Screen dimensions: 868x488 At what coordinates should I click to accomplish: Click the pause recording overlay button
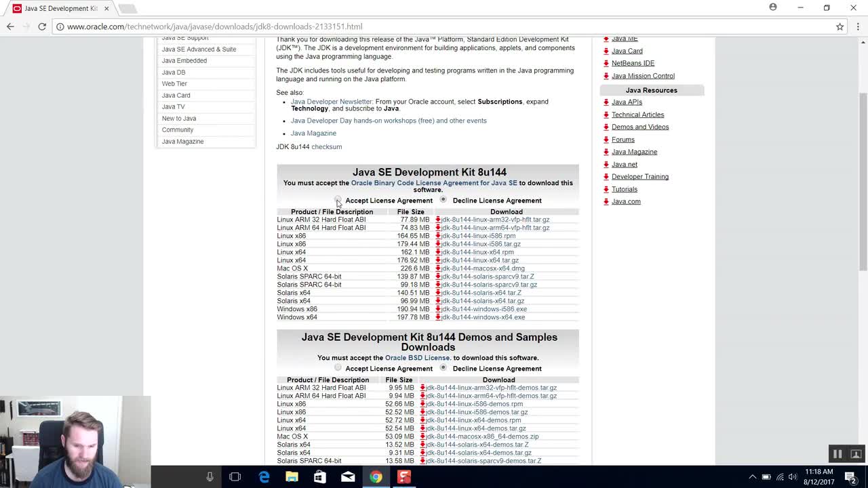[837, 454]
